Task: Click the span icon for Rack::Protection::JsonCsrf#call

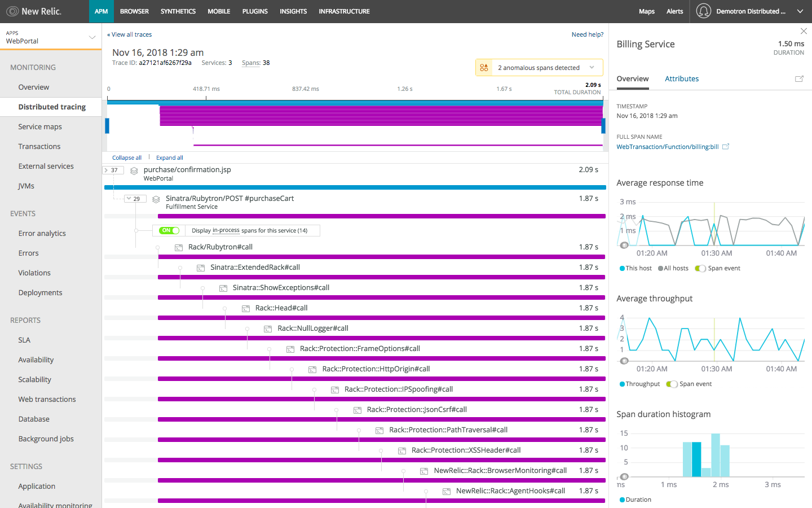Action: [x=358, y=410]
